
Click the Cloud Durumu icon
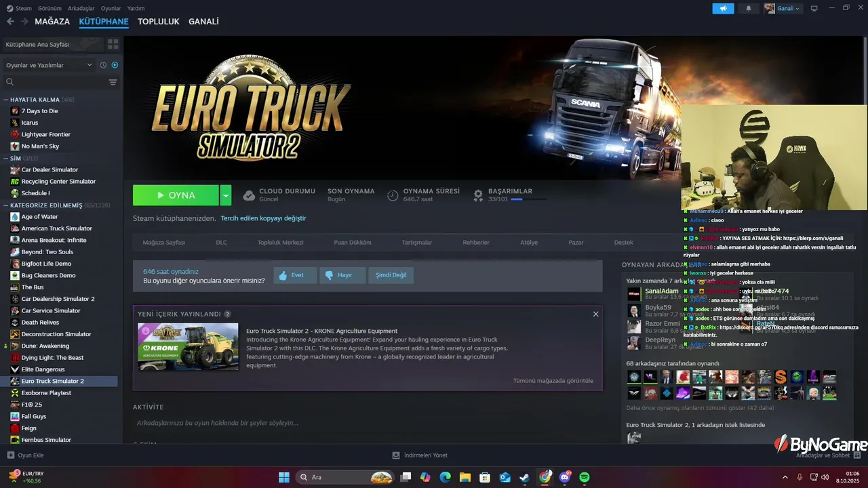click(x=249, y=195)
